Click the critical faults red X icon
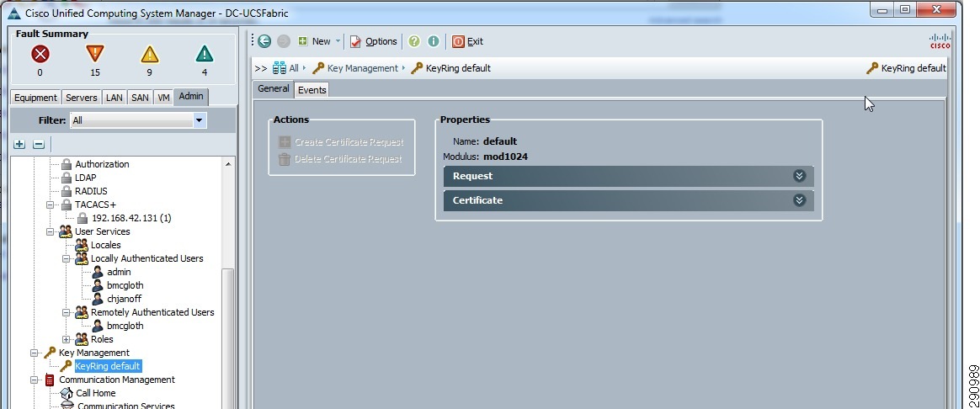This screenshot has width=980, height=409. point(40,55)
